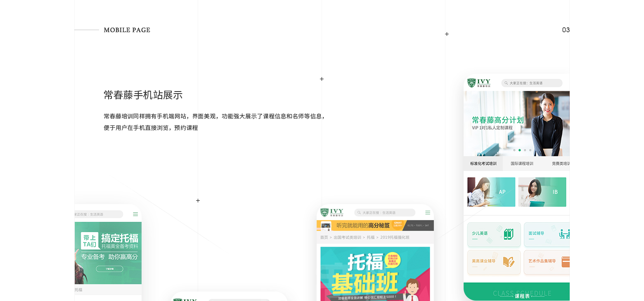The width and height of the screenshot is (644, 301).
Task: Click the desk-and-people icon on 面试辅导
Action: pos(564,234)
